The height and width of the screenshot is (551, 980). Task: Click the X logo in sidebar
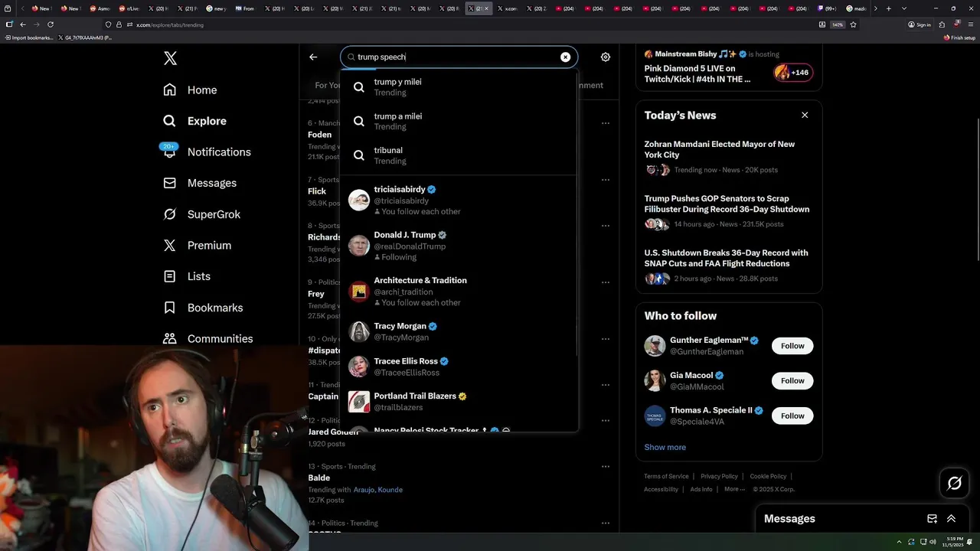[170, 58]
